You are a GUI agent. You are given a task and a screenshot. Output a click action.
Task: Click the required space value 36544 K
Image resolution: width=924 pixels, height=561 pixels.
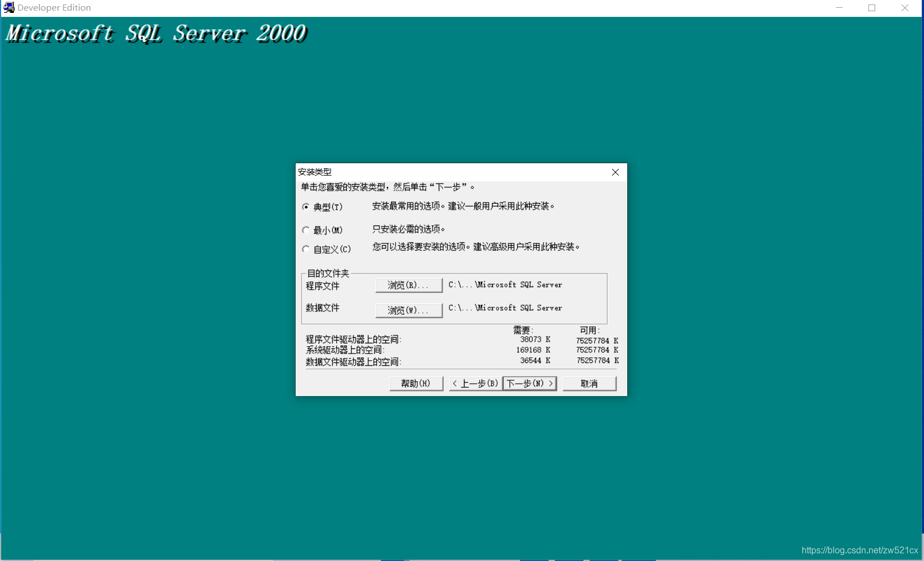tap(535, 361)
